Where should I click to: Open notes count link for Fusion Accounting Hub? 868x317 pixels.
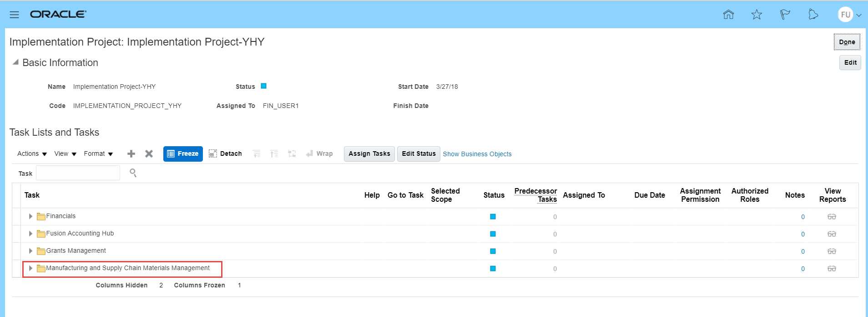[803, 234]
